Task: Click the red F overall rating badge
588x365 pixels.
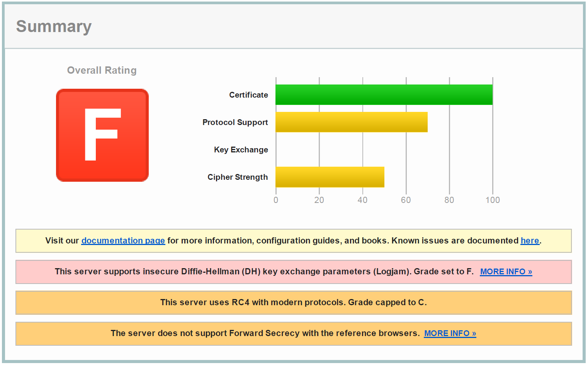Action: click(x=102, y=135)
